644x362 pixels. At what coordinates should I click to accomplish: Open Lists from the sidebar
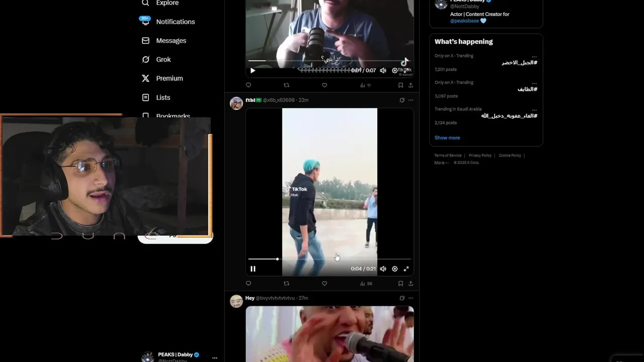pos(156,98)
